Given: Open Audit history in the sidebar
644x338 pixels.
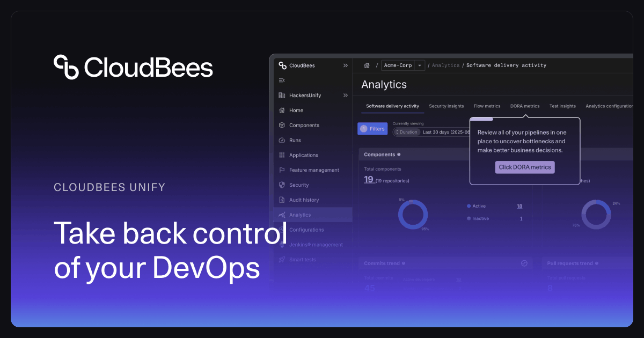Looking at the screenshot, I should coord(313,200).
